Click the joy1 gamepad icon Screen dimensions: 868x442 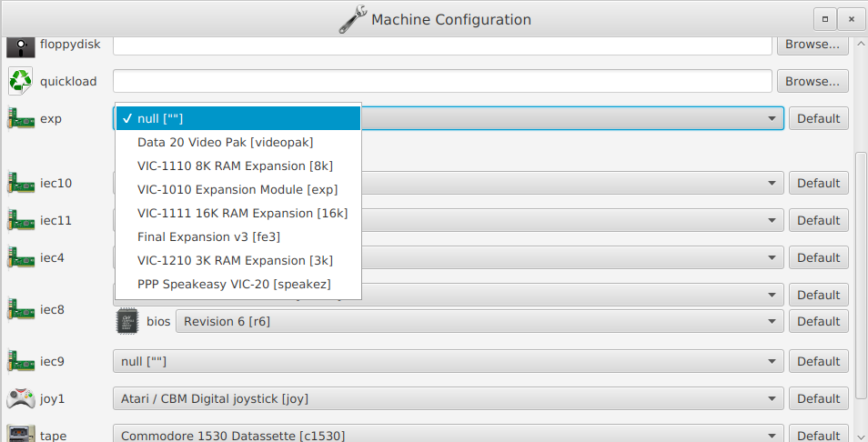click(x=20, y=398)
